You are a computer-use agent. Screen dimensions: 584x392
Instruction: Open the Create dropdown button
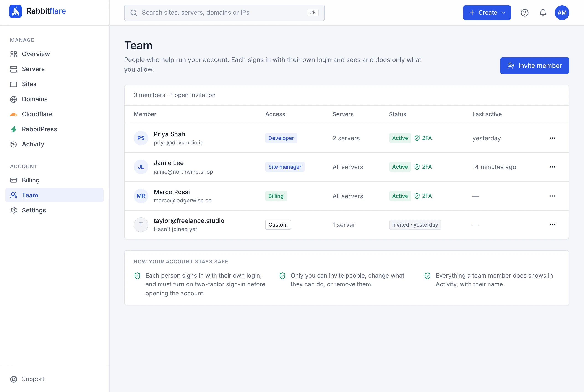click(487, 13)
